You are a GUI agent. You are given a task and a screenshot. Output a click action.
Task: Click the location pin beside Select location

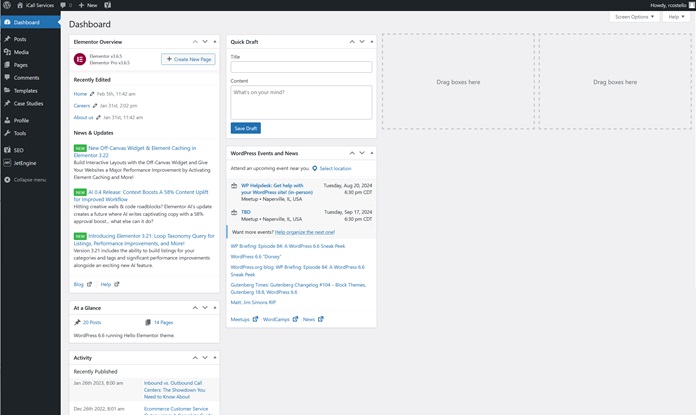pyautogui.click(x=315, y=169)
